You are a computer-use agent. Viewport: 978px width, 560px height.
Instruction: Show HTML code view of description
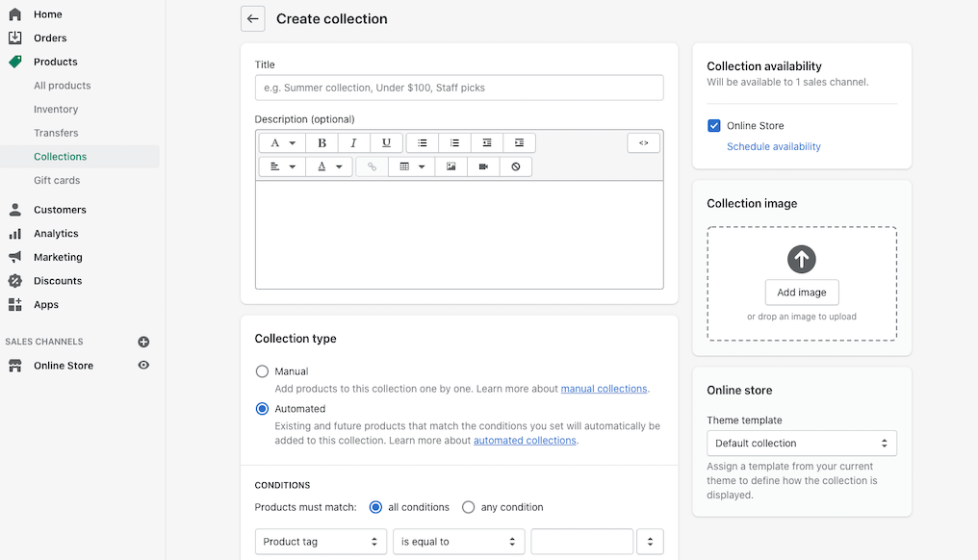644,143
